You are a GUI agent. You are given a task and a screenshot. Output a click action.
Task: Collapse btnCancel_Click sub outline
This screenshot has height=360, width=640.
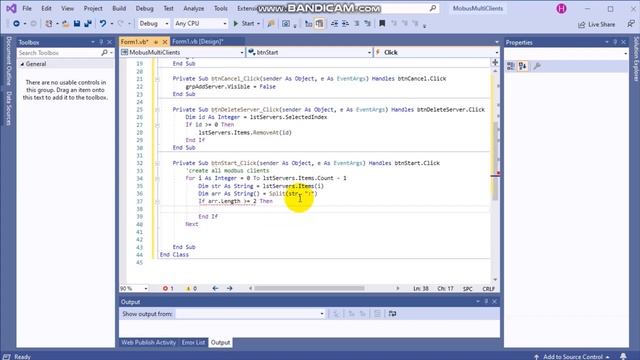[157, 79]
